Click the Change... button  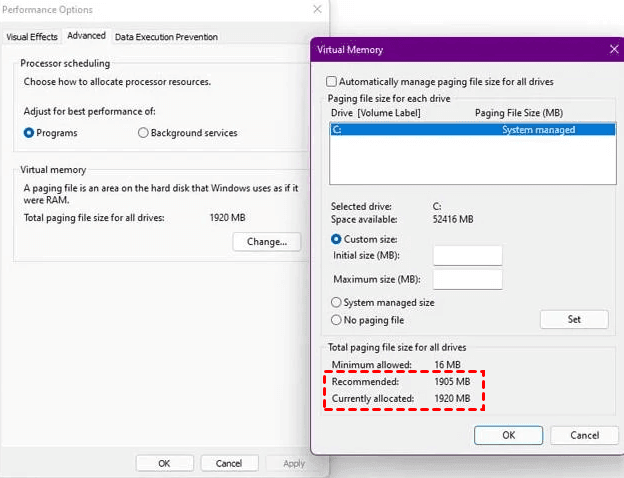[x=267, y=242]
